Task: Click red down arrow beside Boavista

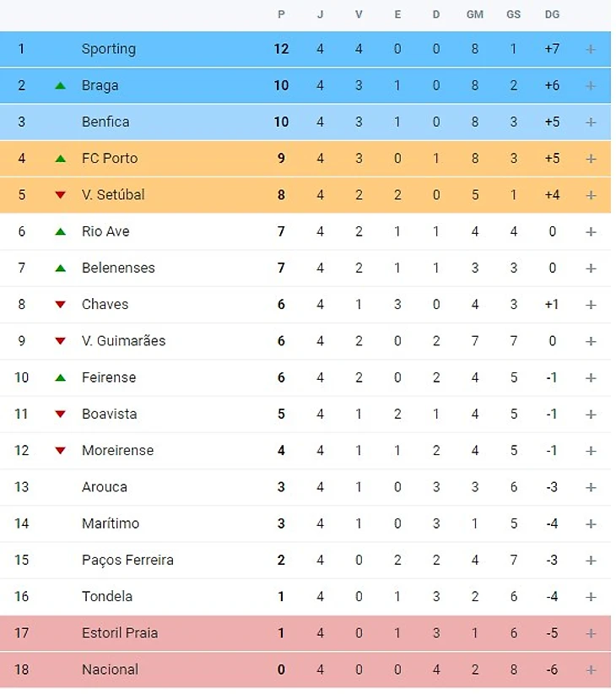Action: coord(60,415)
